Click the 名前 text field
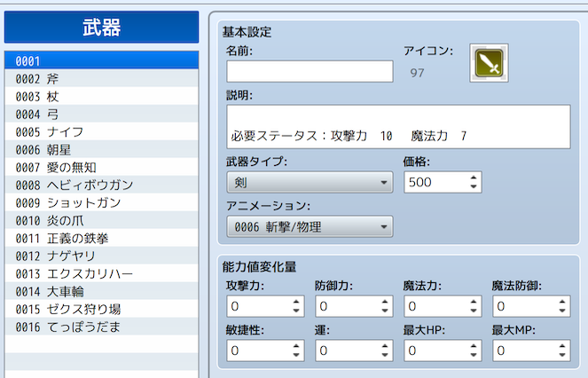588x378 pixels. (x=310, y=71)
